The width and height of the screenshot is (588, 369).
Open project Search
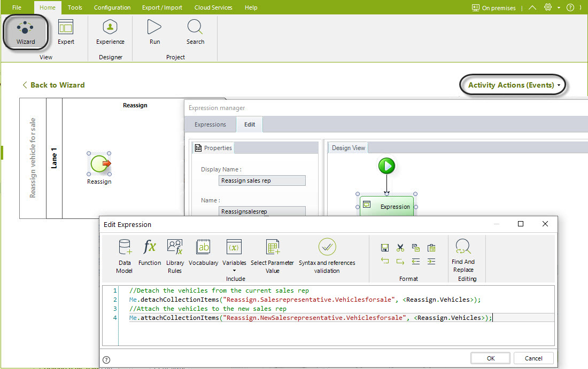pyautogui.click(x=195, y=32)
